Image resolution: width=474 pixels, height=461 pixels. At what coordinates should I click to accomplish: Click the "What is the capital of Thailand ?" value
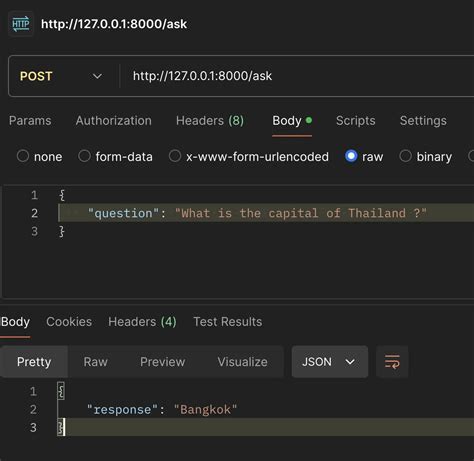[x=301, y=213]
